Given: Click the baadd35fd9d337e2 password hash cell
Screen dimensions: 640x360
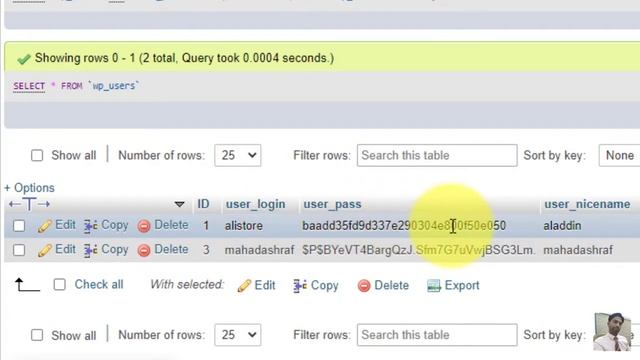Looking at the screenshot, I should [404, 226].
